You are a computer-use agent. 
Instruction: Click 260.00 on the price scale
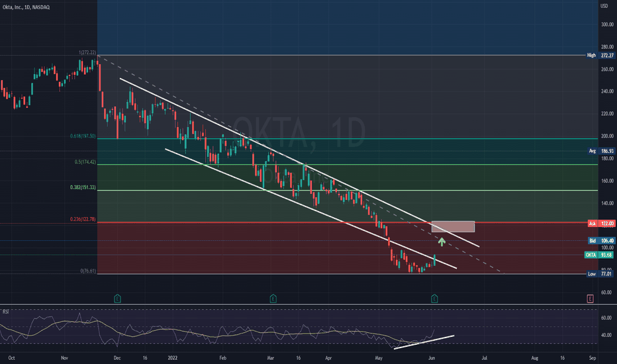tap(607, 69)
